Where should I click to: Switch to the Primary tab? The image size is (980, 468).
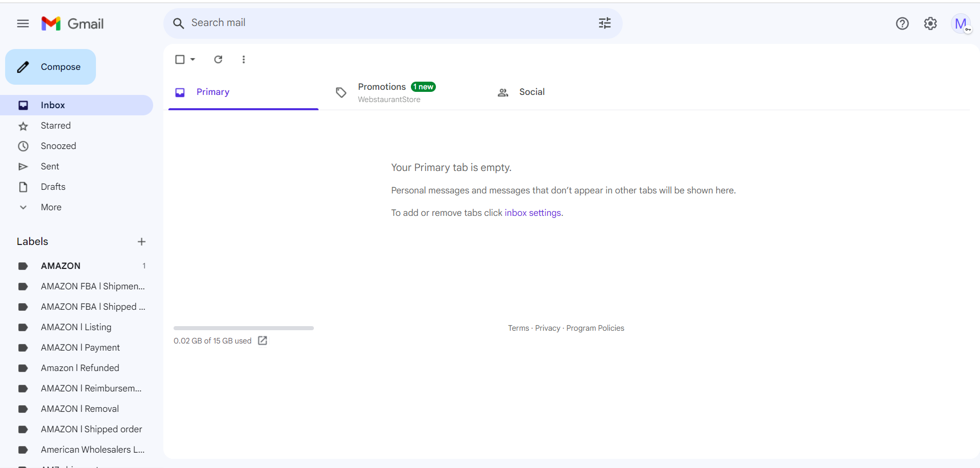[x=243, y=92]
